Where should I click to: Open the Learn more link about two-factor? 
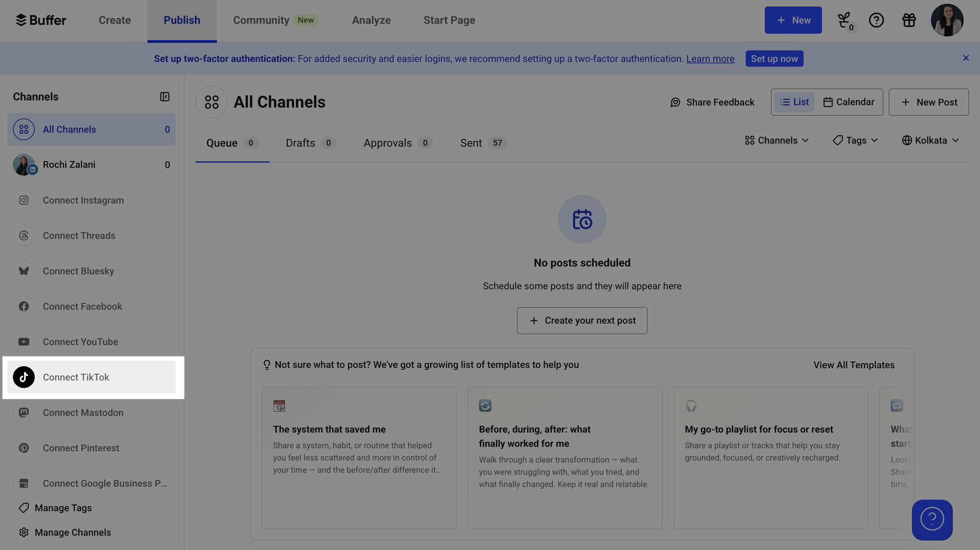710,58
